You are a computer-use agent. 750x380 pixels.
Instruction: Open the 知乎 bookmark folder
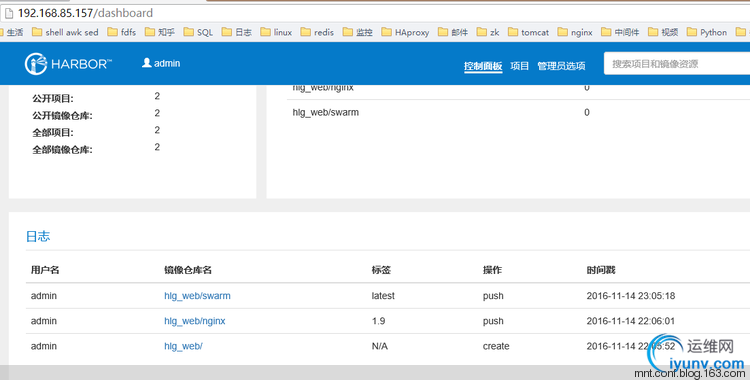[160, 32]
